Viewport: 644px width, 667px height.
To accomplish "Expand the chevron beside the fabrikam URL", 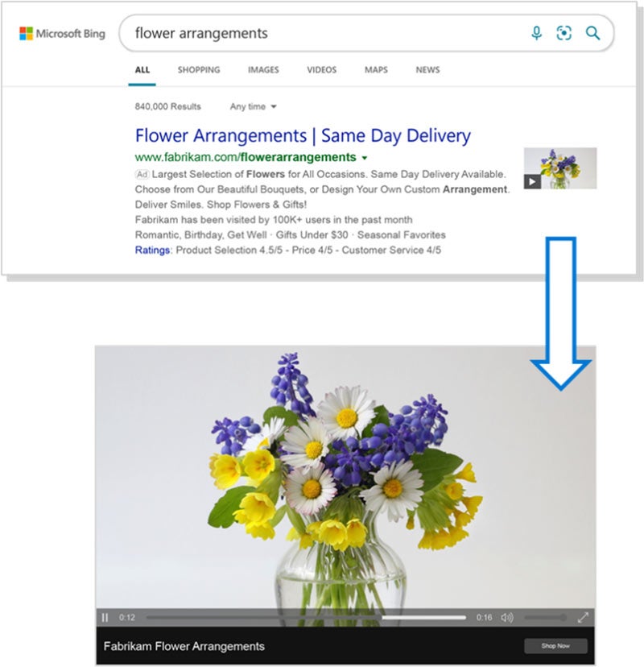I will pyautogui.click(x=365, y=157).
